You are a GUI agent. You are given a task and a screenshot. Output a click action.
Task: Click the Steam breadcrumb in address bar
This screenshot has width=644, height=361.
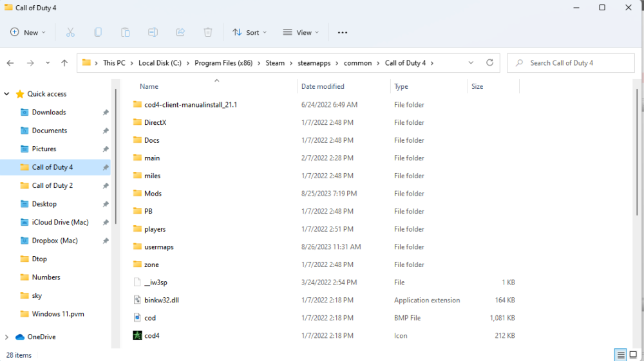[x=275, y=63]
